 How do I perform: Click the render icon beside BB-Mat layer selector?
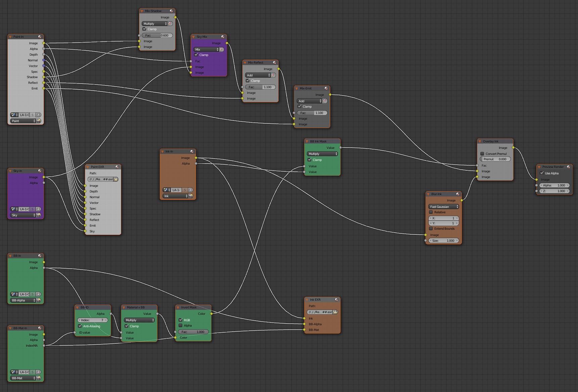click(x=39, y=378)
